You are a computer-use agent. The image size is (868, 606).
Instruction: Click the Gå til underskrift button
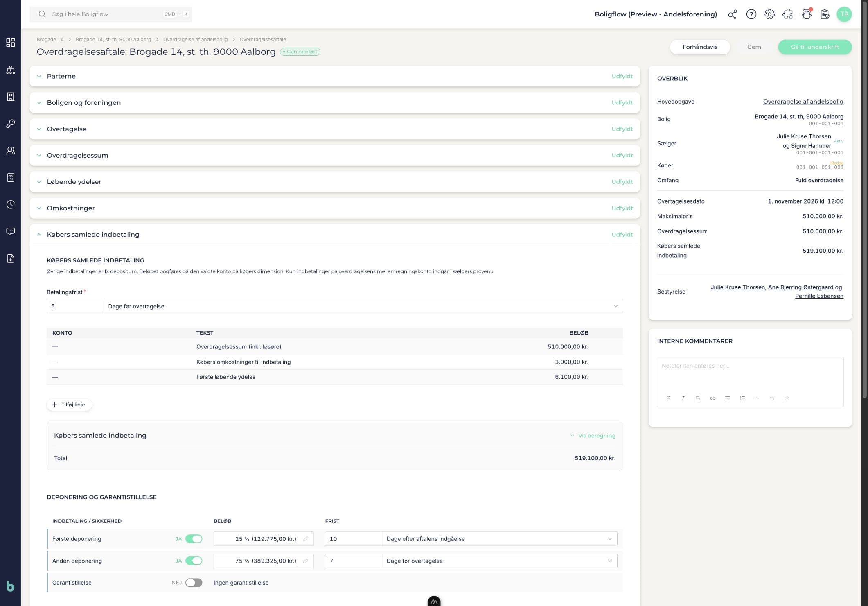pos(815,47)
